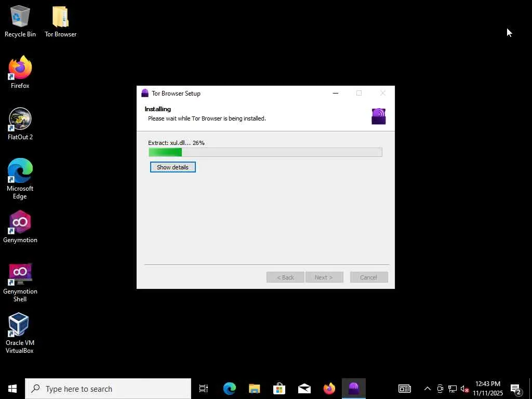
Task: Select the Oracle VM VirtualBox shortcut
Action: (20, 334)
